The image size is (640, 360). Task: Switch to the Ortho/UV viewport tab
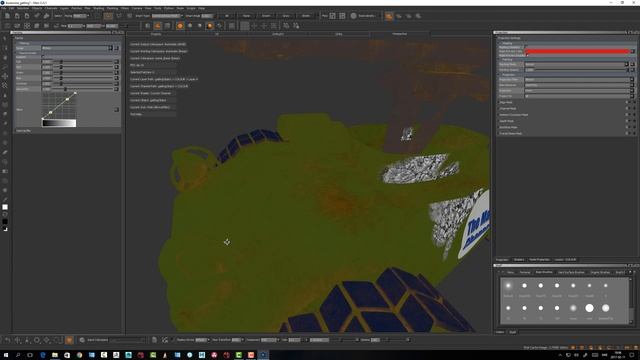[278, 34]
